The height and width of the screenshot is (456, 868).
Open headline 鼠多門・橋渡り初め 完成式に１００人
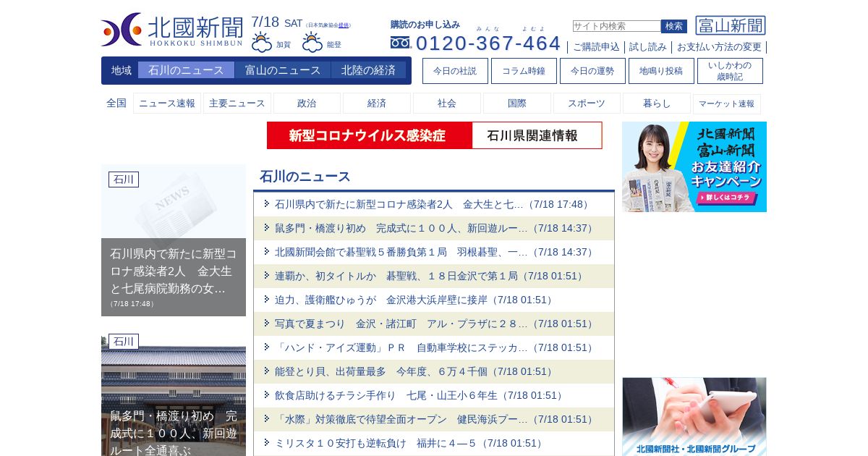tap(435, 228)
